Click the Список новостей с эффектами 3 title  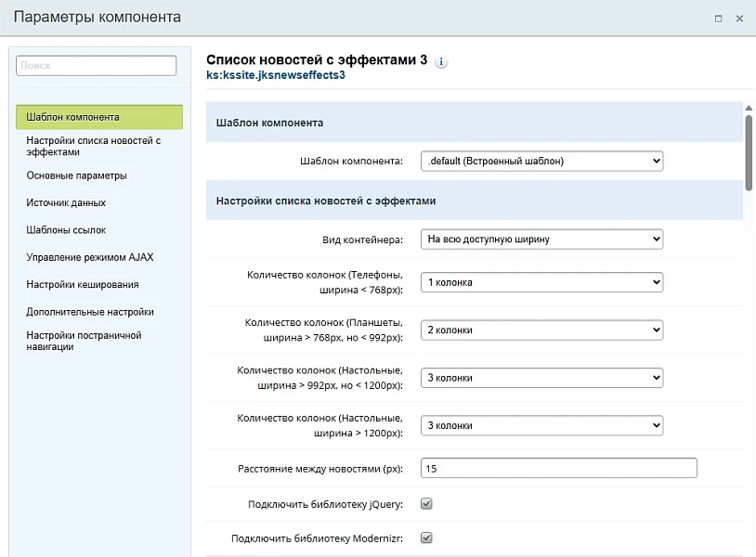317,59
